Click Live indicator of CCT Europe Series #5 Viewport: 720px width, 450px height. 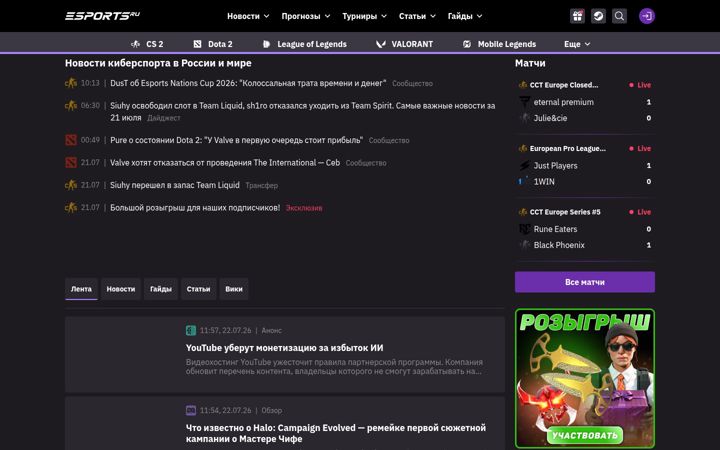point(640,212)
